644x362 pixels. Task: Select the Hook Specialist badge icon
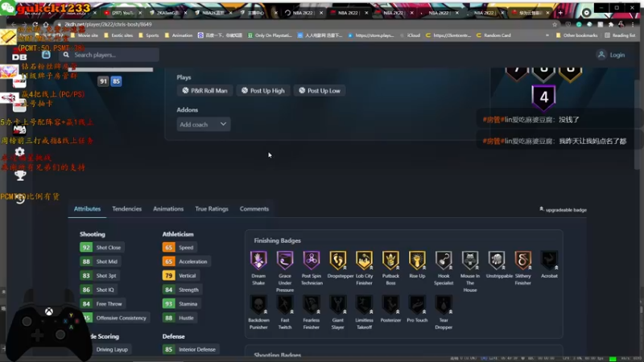(444, 260)
